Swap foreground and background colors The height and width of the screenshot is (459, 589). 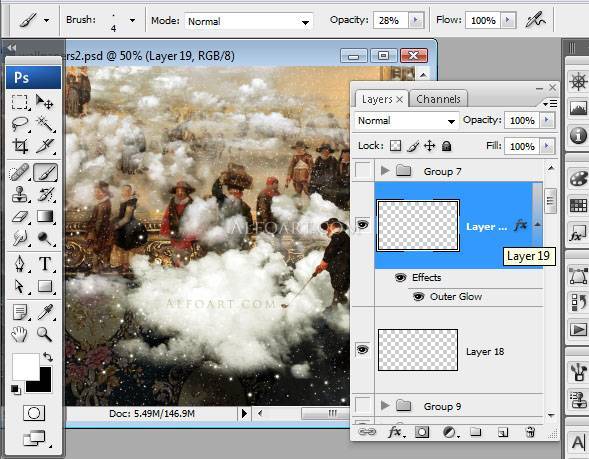(48, 356)
